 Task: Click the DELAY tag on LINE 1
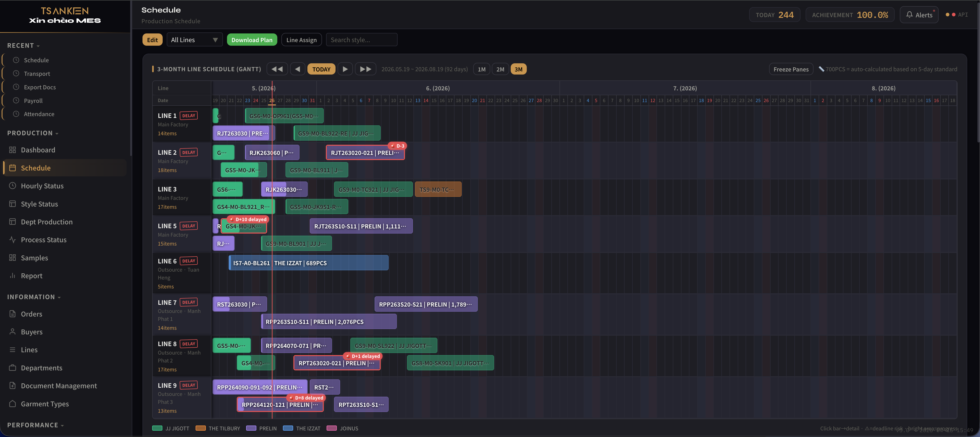coord(188,116)
